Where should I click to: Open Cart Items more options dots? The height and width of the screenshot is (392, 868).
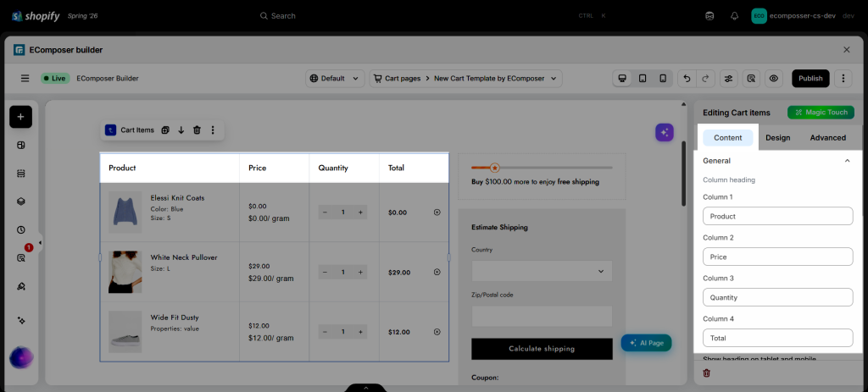click(213, 130)
